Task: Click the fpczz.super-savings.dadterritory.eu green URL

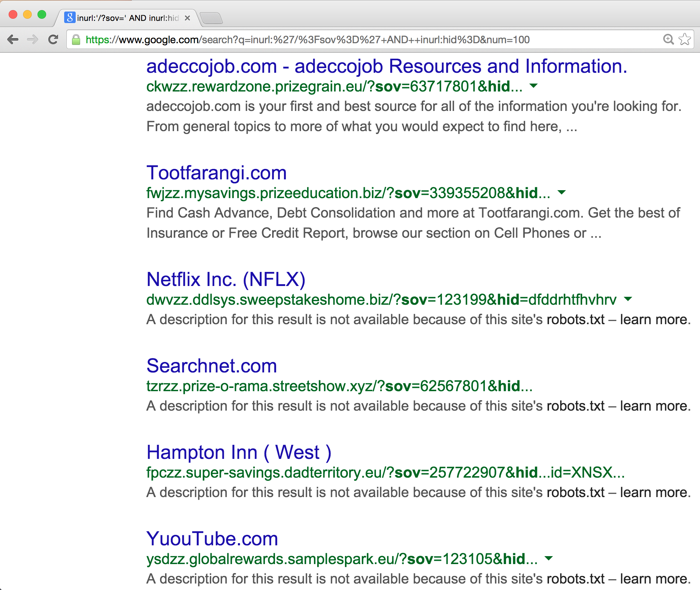Action: point(386,473)
